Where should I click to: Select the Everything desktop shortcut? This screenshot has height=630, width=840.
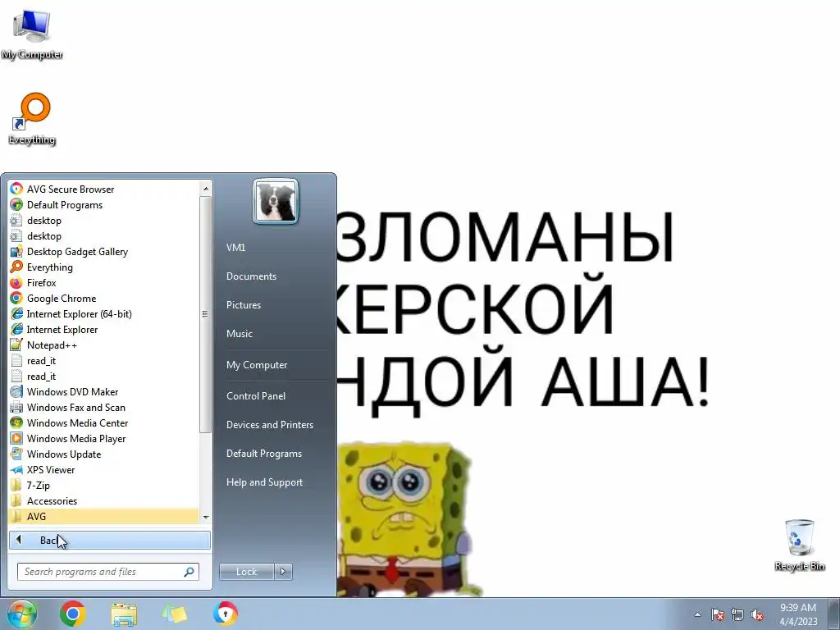click(32, 118)
